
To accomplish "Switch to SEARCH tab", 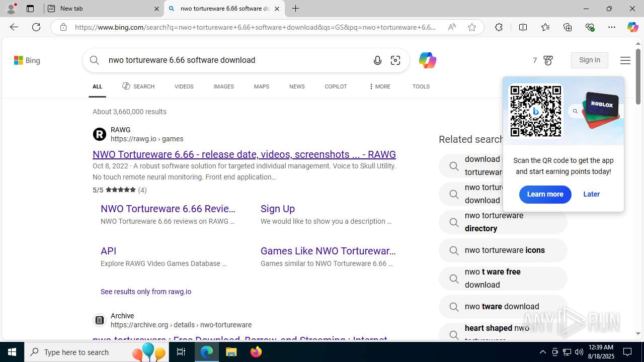I will tap(138, 86).
